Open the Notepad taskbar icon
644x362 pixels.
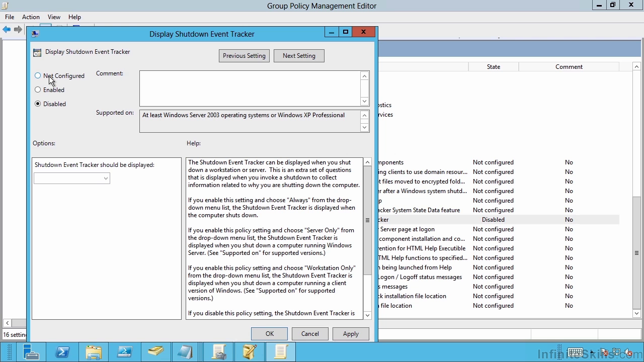[x=185, y=351]
